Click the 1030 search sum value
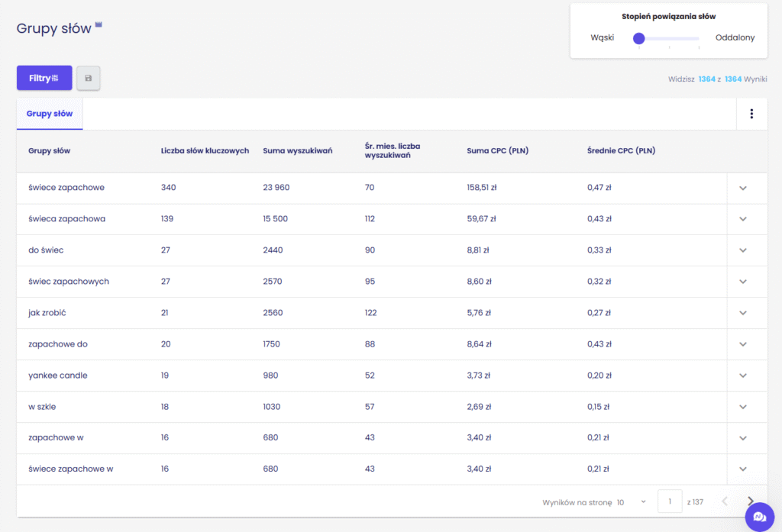 pos(272,407)
